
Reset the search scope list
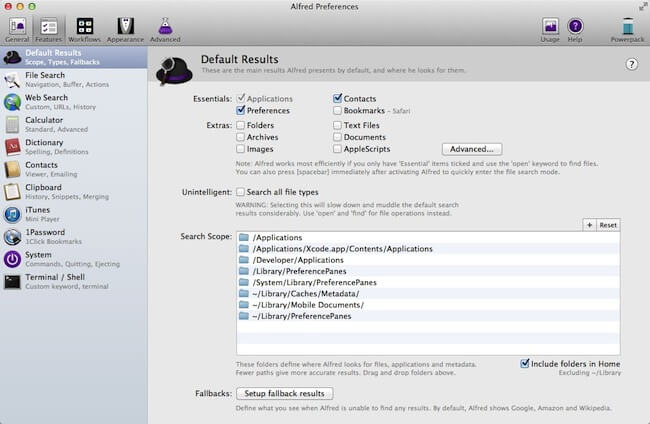pos(608,225)
